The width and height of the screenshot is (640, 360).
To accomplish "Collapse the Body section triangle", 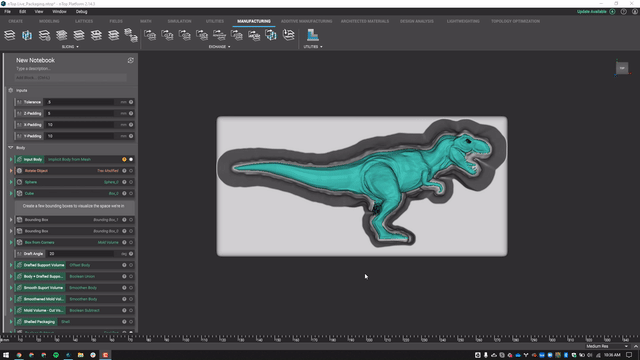I will tap(11, 148).
